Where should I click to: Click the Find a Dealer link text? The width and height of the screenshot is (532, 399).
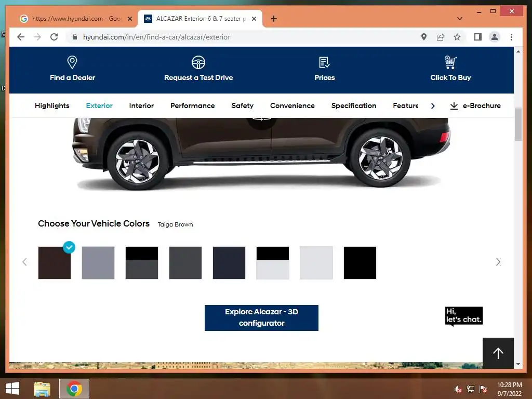72,77
